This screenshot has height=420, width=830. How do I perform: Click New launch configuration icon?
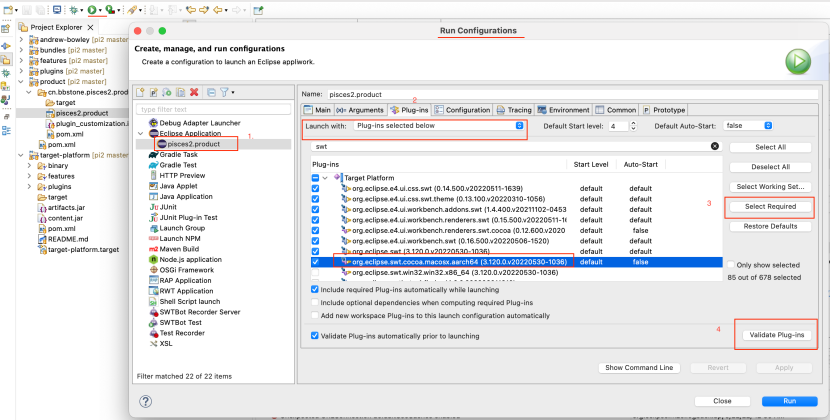[x=140, y=92]
